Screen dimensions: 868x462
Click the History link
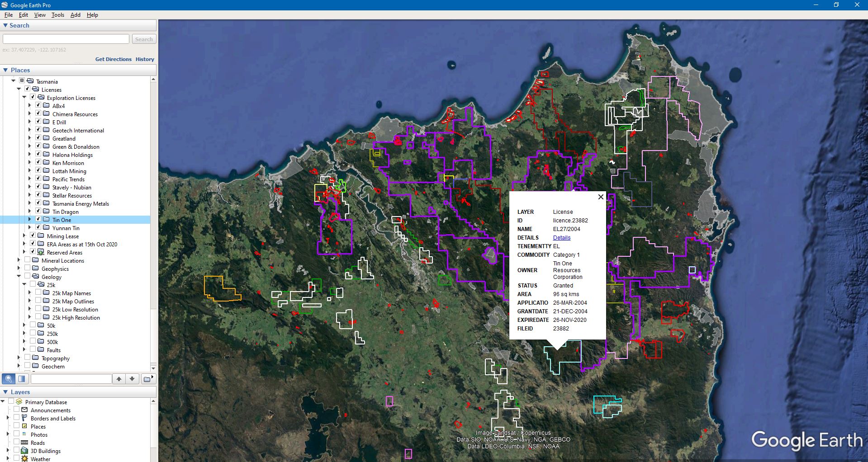point(145,59)
